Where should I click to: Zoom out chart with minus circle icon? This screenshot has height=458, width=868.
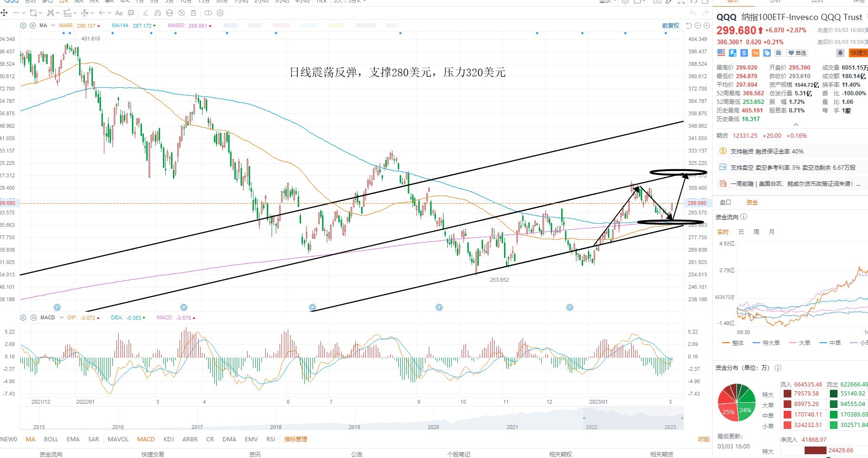698,25
